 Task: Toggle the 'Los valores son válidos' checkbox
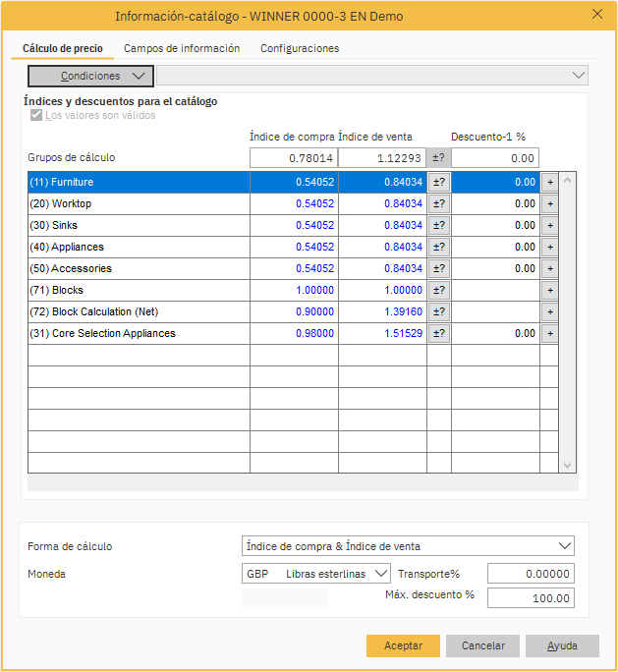pos(36,115)
